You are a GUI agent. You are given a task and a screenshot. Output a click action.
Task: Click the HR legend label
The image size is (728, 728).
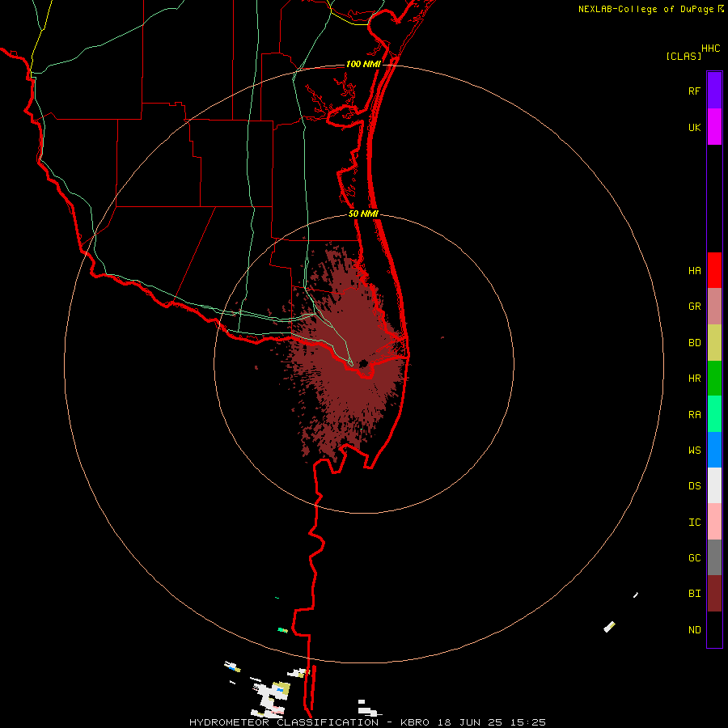coord(694,379)
